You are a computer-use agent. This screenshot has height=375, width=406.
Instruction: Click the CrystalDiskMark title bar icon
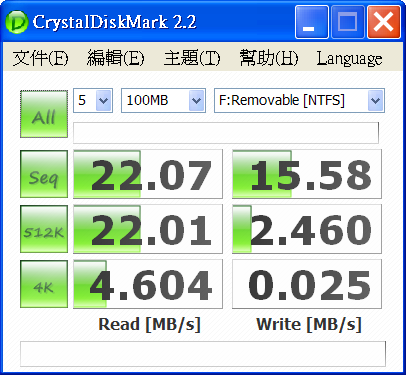(x=16, y=22)
